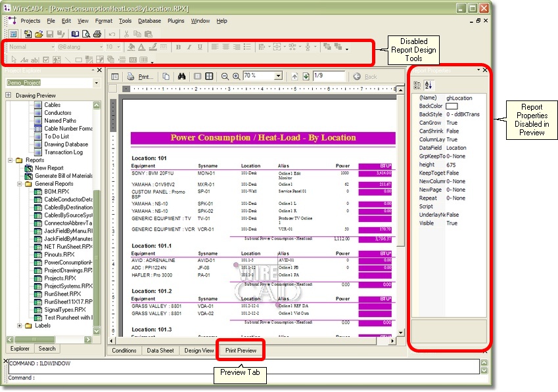Viewport: 558px width, 392px height.
Task: Open the Demo_Project dropdown
Action: pyautogui.click(x=97, y=83)
